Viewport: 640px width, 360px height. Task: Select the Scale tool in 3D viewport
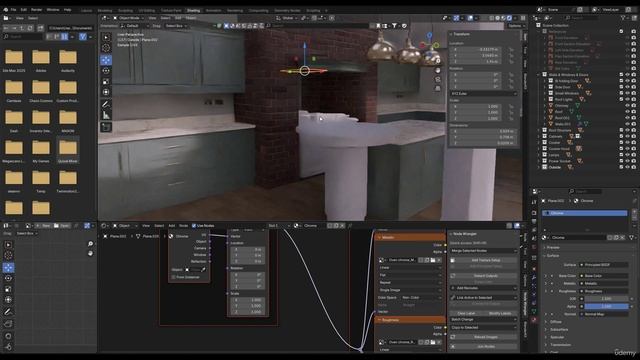coord(106,82)
